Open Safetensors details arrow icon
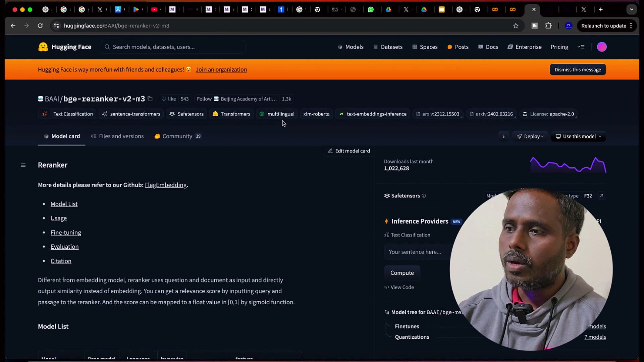 (601, 196)
